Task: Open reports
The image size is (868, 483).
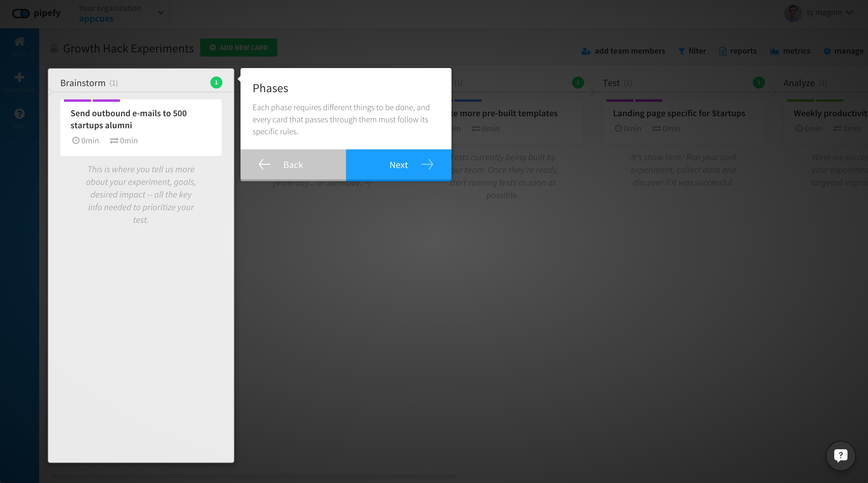Action: click(738, 51)
